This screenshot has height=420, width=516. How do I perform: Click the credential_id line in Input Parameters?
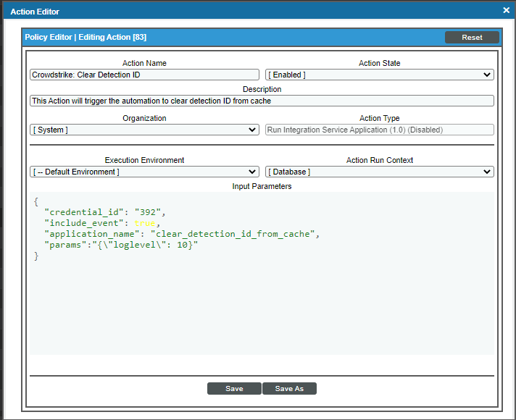click(x=104, y=212)
